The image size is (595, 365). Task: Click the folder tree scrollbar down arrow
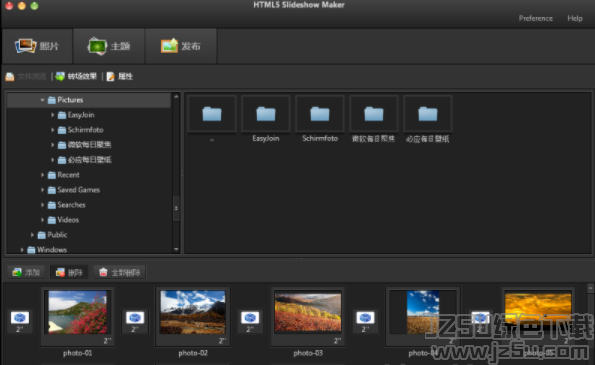pos(176,249)
